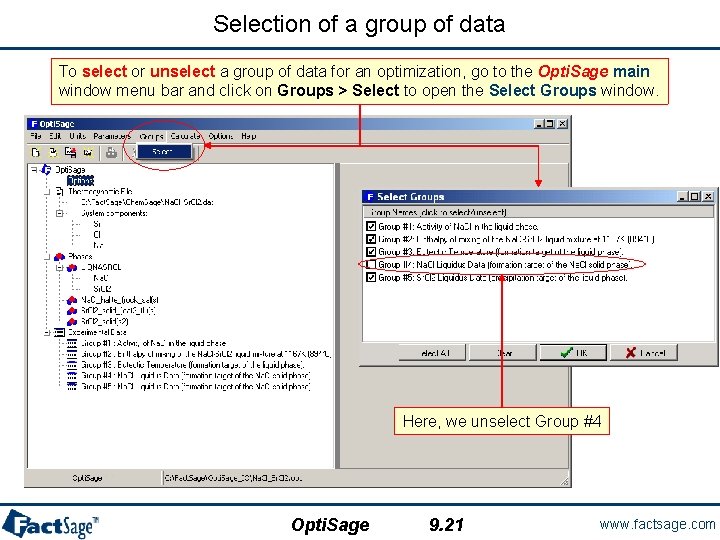This screenshot has height=540, width=720.
Task: Select the NaCl item under LQNASRCL
Action: (101, 278)
